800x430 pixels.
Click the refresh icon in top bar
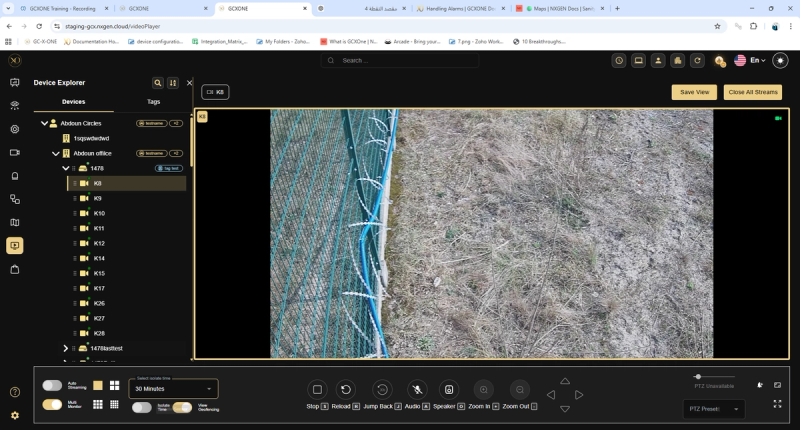tap(697, 61)
